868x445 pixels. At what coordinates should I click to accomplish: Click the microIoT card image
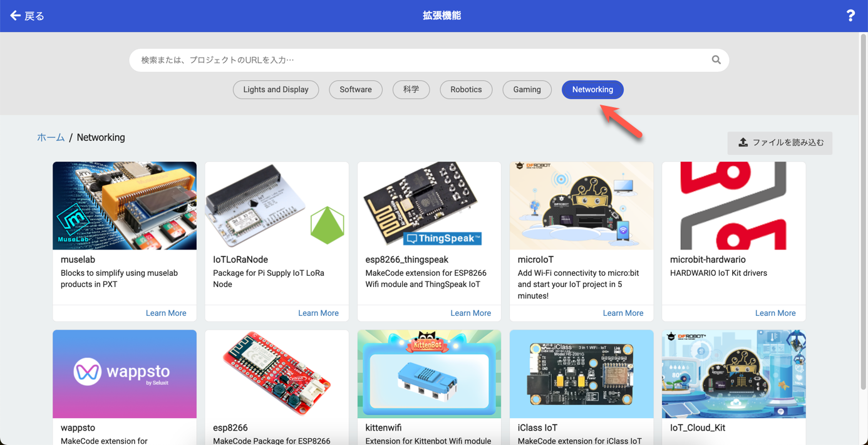coord(581,206)
